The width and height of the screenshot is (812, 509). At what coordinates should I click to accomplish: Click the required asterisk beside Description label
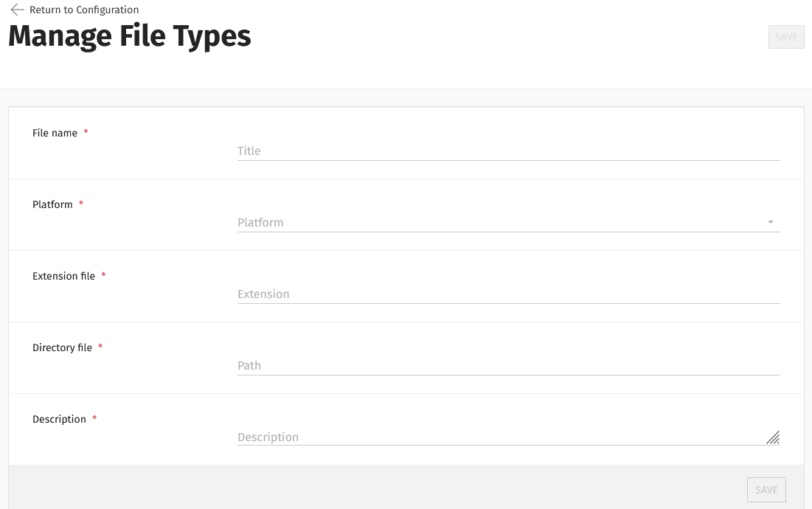(94, 418)
